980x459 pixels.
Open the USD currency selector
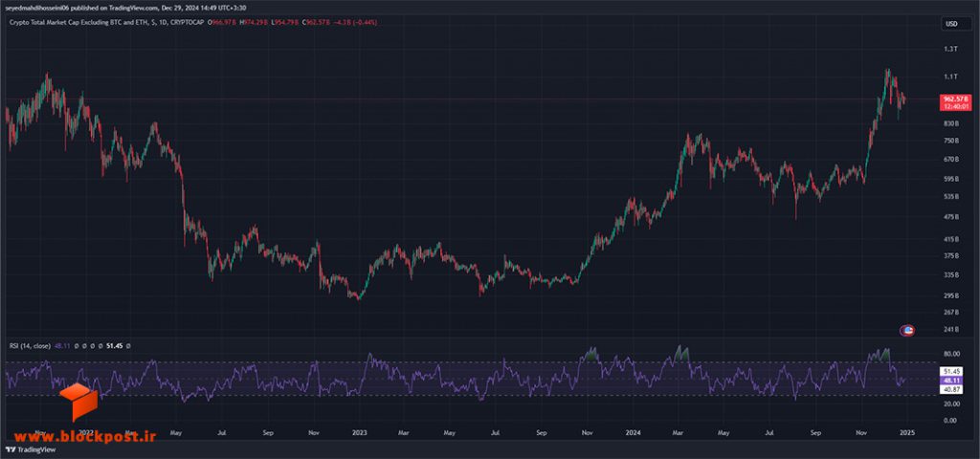point(952,24)
